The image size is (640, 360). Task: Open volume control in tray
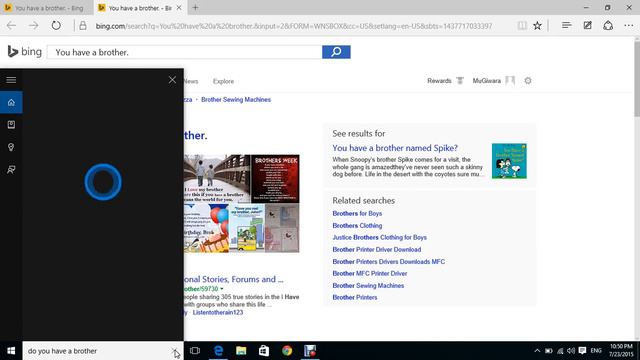(x=571, y=351)
